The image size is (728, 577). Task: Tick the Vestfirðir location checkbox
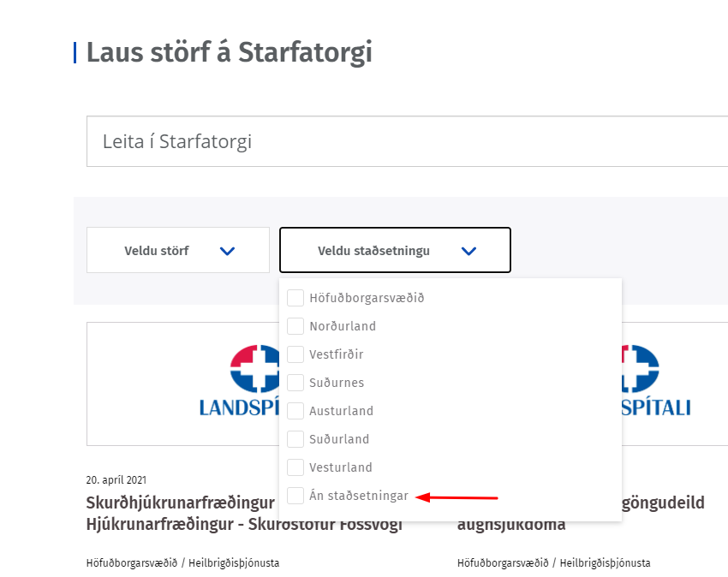coord(295,354)
